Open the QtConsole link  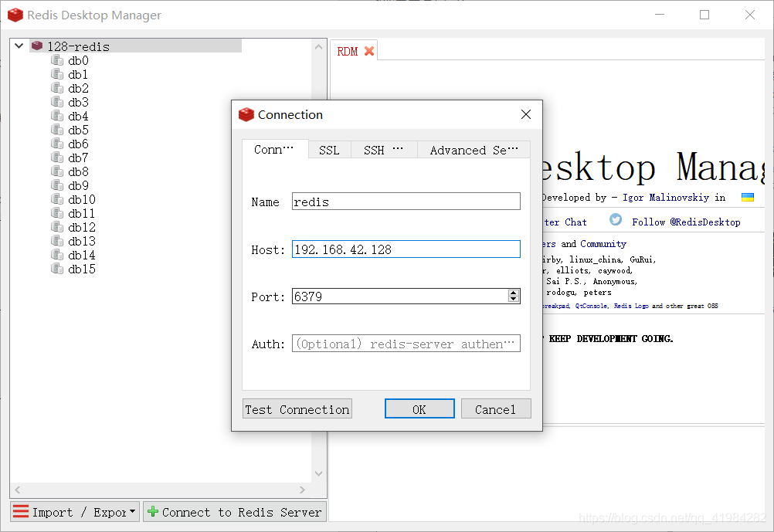pyautogui.click(x=592, y=306)
